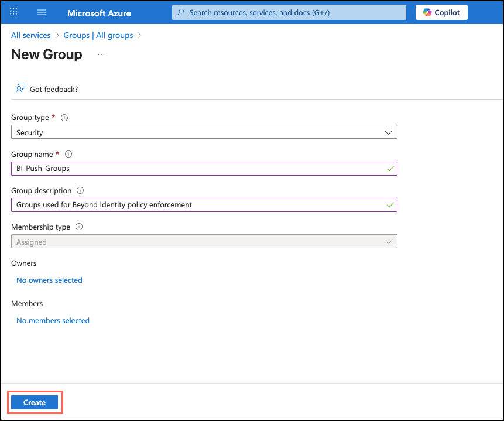Expand the Group type Security dropdown
This screenshot has width=504, height=421.
204,132
